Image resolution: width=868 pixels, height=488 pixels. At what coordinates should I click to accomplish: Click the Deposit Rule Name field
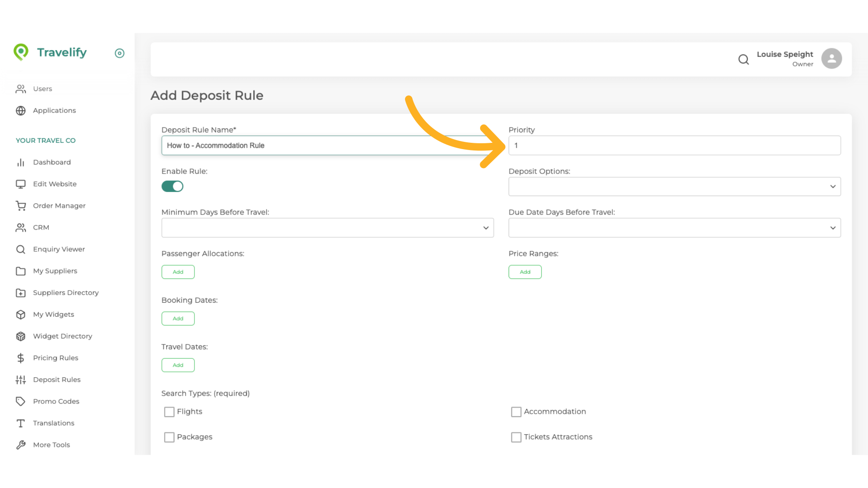pos(327,145)
